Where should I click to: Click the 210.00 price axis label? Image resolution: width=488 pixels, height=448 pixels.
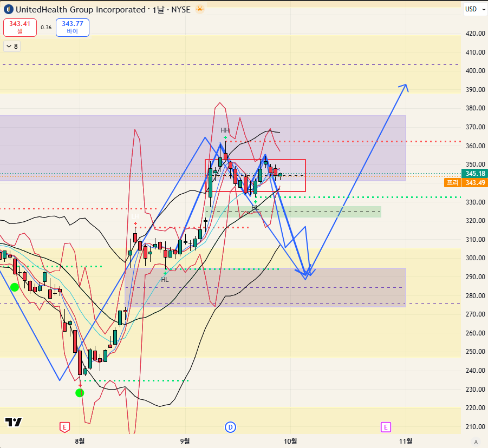pyautogui.click(x=475, y=426)
